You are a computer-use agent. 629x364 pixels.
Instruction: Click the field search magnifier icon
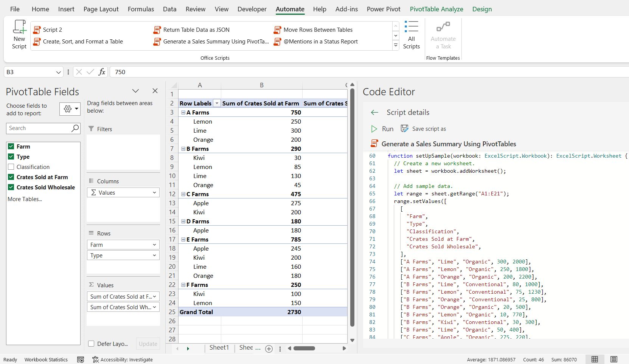tap(75, 128)
